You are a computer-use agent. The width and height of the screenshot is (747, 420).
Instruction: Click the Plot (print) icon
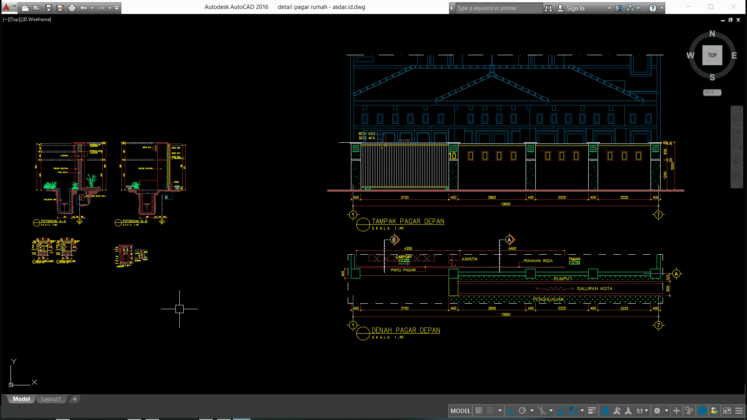pyautogui.click(x=72, y=8)
